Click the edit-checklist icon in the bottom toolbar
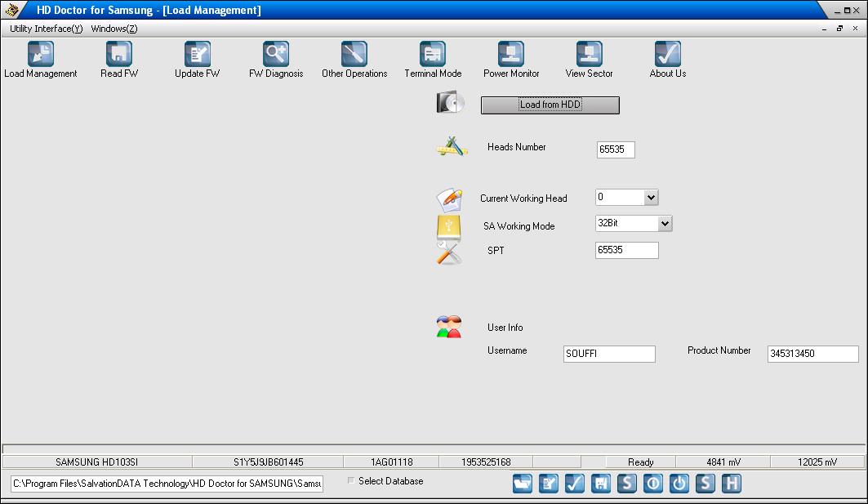This screenshot has width=868, height=504. [x=549, y=484]
